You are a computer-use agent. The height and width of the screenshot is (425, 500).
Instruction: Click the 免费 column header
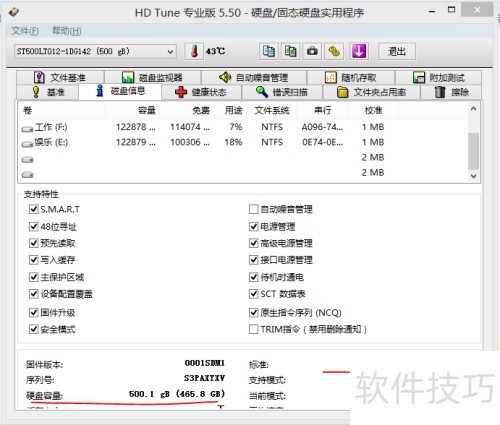(187, 110)
